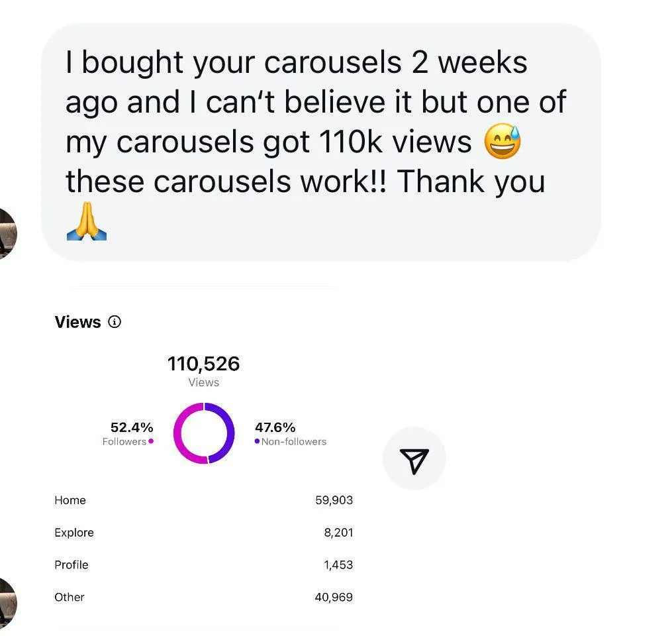Image resolution: width=672 pixels, height=644 pixels.
Task: Select the Home views row
Action: [203, 500]
